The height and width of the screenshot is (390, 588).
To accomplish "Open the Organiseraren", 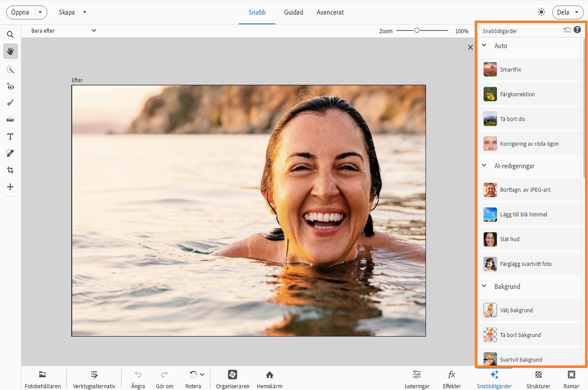I will pos(232,378).
